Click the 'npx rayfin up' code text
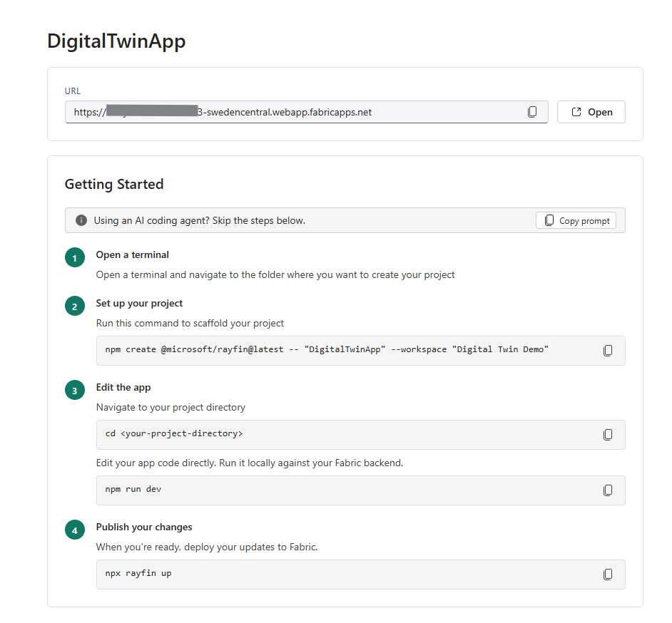 138,573
